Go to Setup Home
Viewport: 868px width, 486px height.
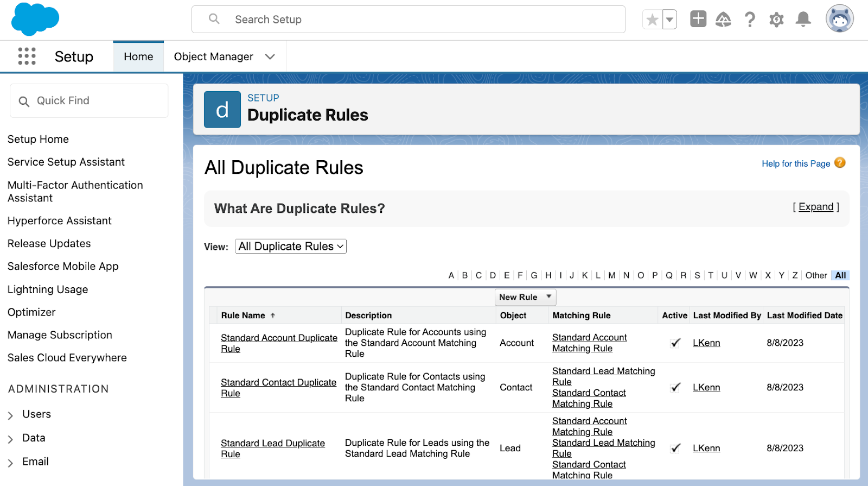[x=38, y=139]
